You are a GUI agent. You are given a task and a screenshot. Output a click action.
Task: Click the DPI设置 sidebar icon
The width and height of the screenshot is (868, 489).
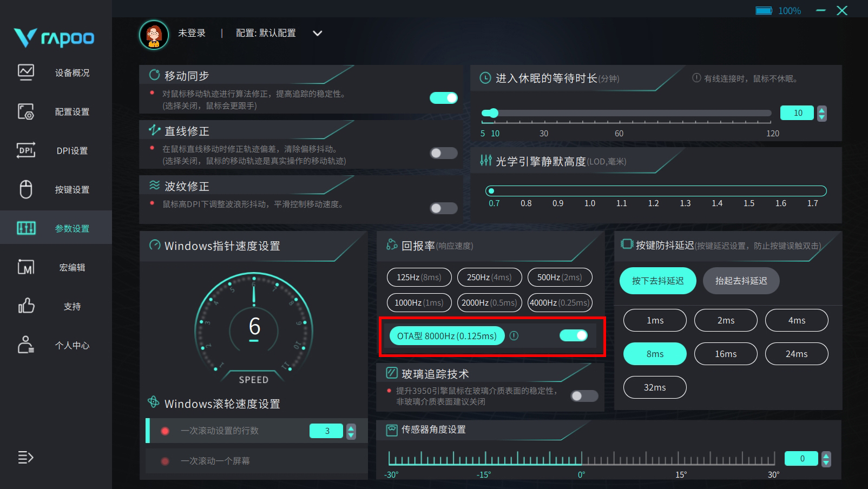pyautogui.click(x=26, y=150)
